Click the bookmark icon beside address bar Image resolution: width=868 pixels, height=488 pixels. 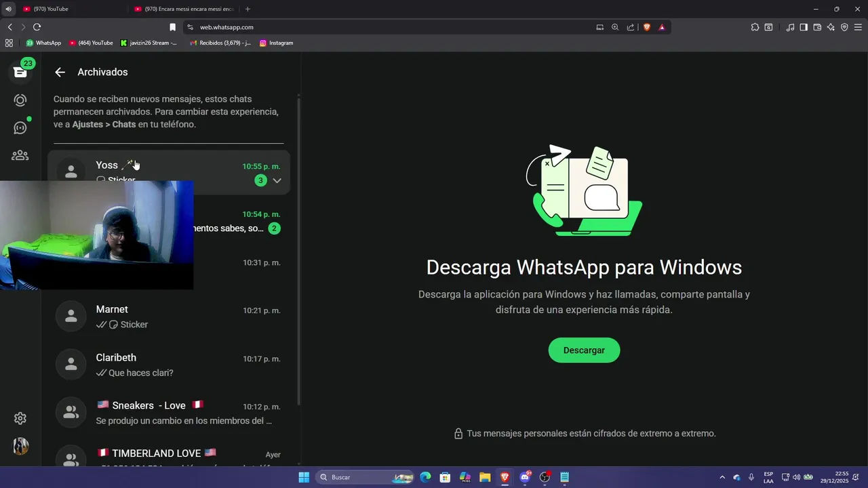[x=172, y=27]
